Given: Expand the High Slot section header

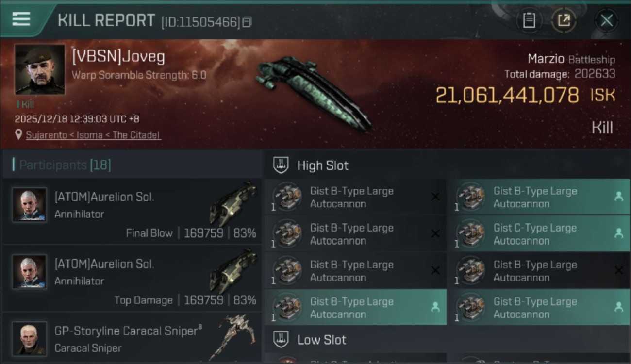Looking at the screenshot, I should coord(447,165).
